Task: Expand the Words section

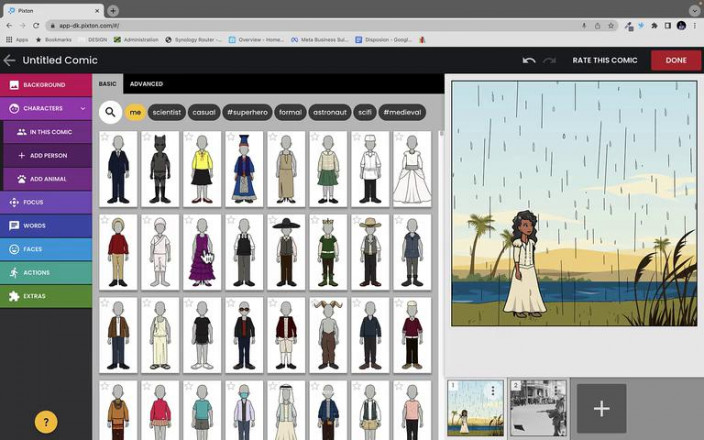Action: (x=45, y=226)
